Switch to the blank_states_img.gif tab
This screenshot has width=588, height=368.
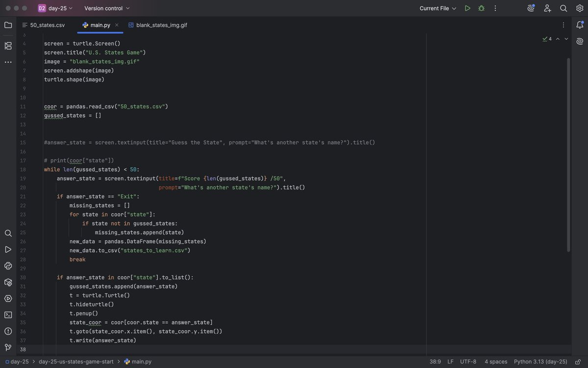(157, 25)
